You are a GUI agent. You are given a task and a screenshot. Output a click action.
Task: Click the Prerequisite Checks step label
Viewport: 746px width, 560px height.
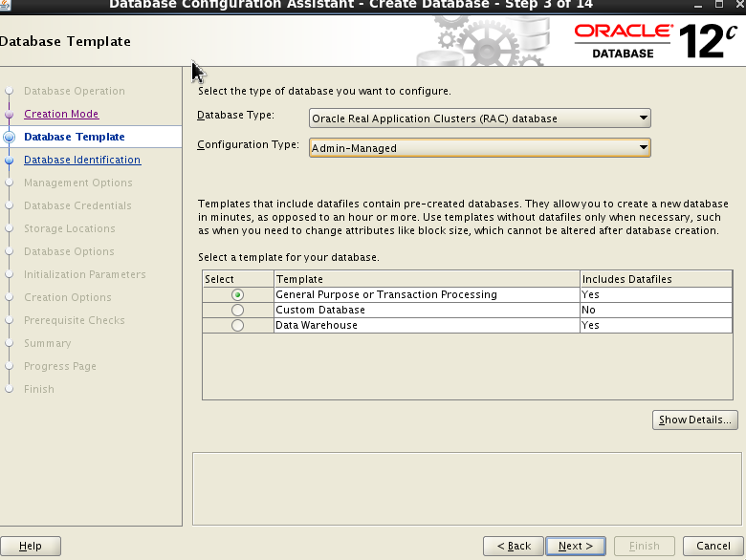point(75,320)
